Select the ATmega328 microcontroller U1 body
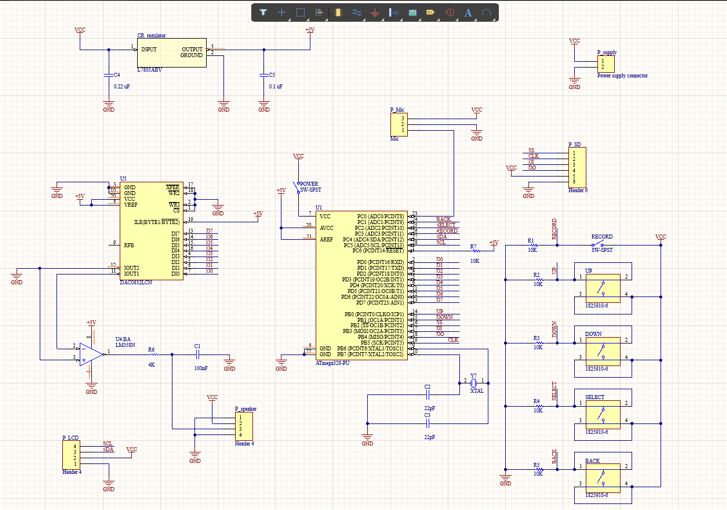Image resolution: width=727 pixels, height=510 pixels. coord(362,285)
